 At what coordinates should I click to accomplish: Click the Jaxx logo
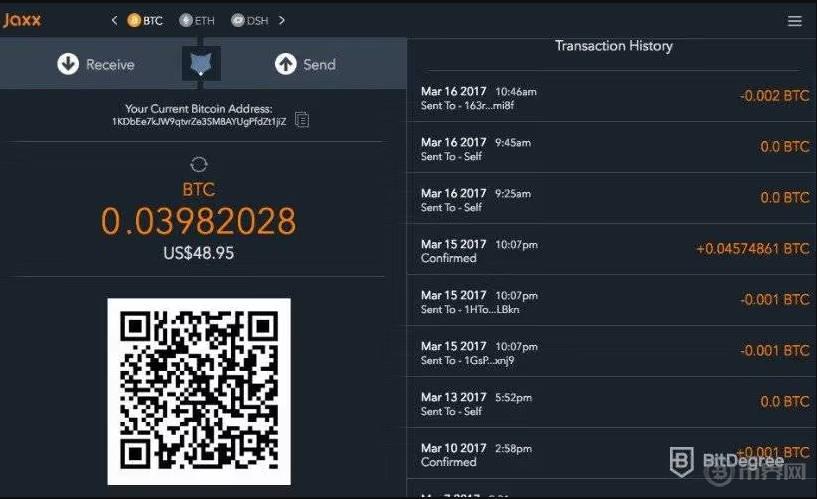[x=22, y=20]
